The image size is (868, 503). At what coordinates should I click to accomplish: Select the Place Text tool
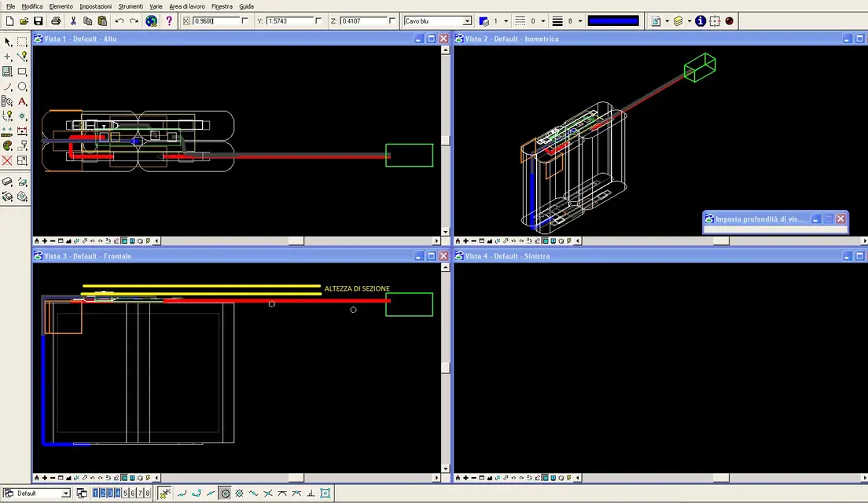pos(23,101)
